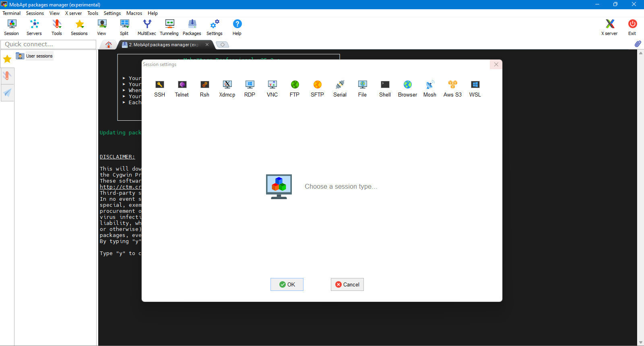Click the Split toolbar icon
Viewport: 644px width, 346px height.
pos(124,28)
